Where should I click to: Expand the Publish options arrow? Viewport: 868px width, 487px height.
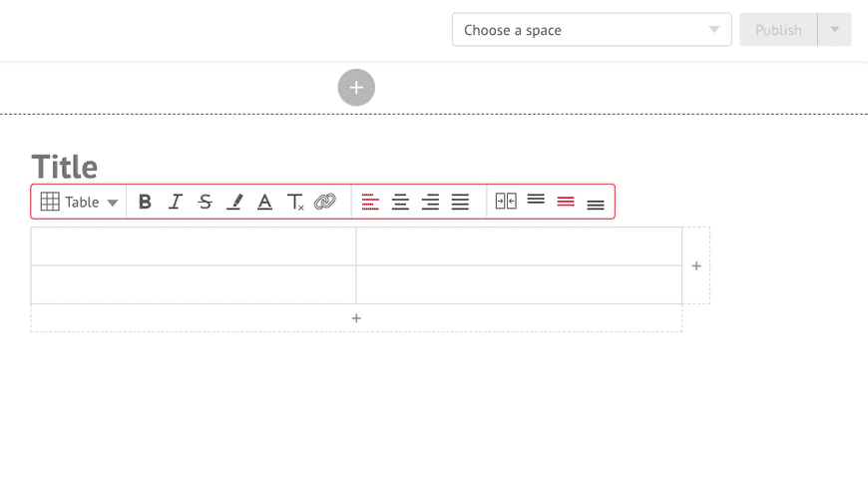click(x=835, y=29)
